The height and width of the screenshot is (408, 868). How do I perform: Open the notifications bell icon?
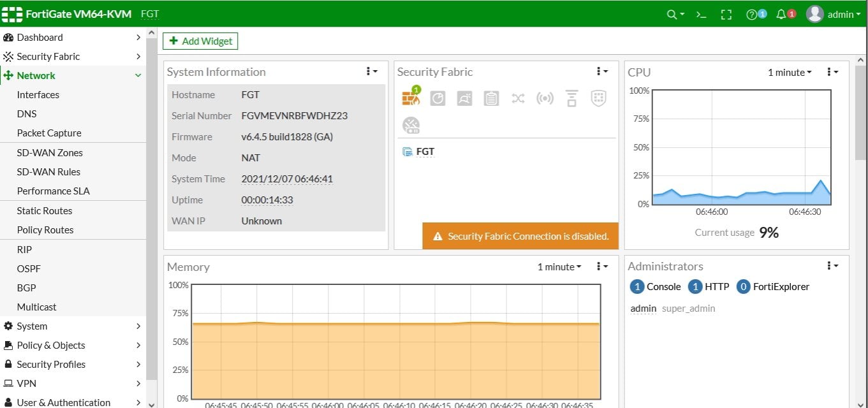click(781, 14)
